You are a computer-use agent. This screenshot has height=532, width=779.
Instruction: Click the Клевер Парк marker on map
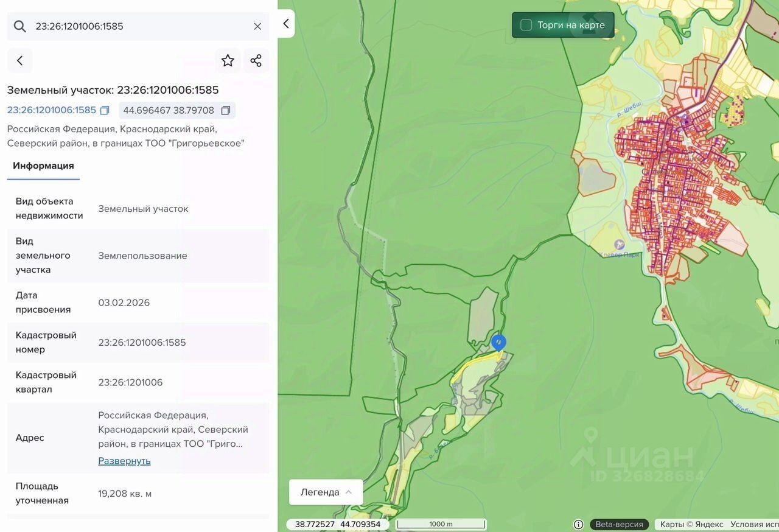[x=619, y=245]
